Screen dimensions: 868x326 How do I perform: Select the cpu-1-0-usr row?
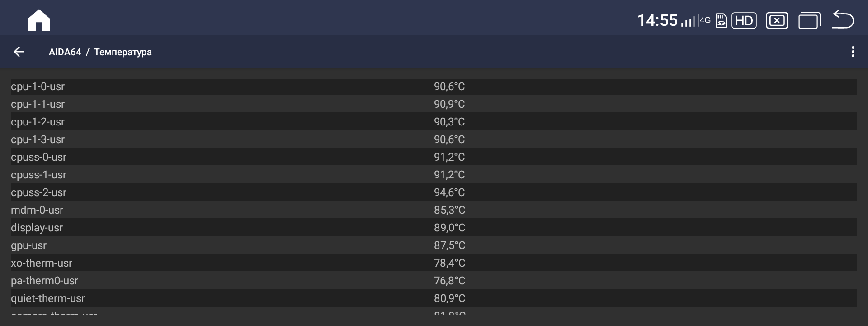pyautogui.click(x=434, y=86)
